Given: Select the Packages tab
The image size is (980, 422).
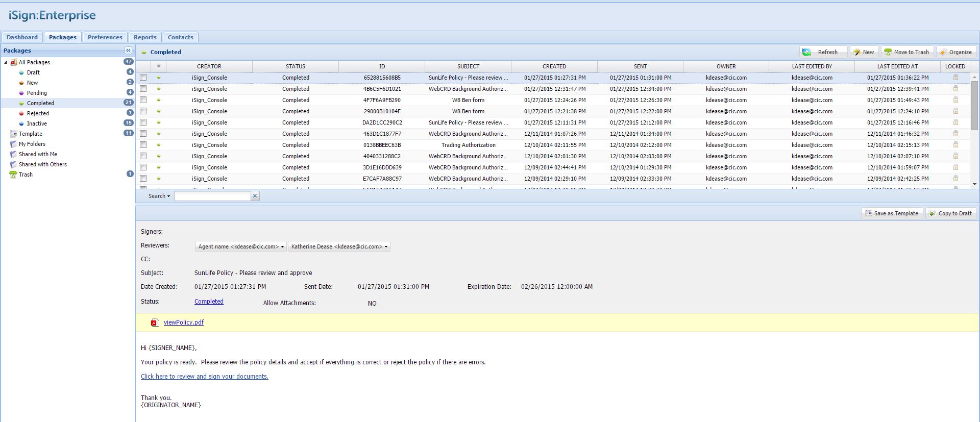Looking at the screenshot, I should pyautogui.click(x=63, y=37).
